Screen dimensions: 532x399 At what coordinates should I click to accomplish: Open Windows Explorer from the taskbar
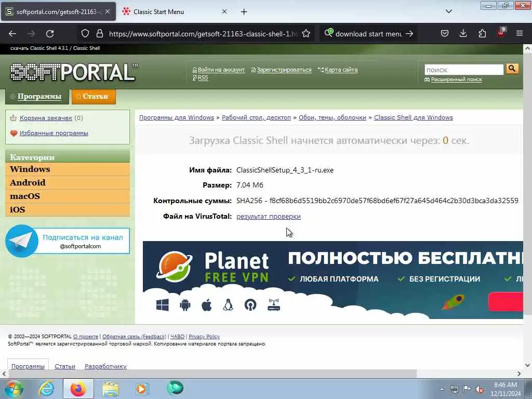point(111,389)
